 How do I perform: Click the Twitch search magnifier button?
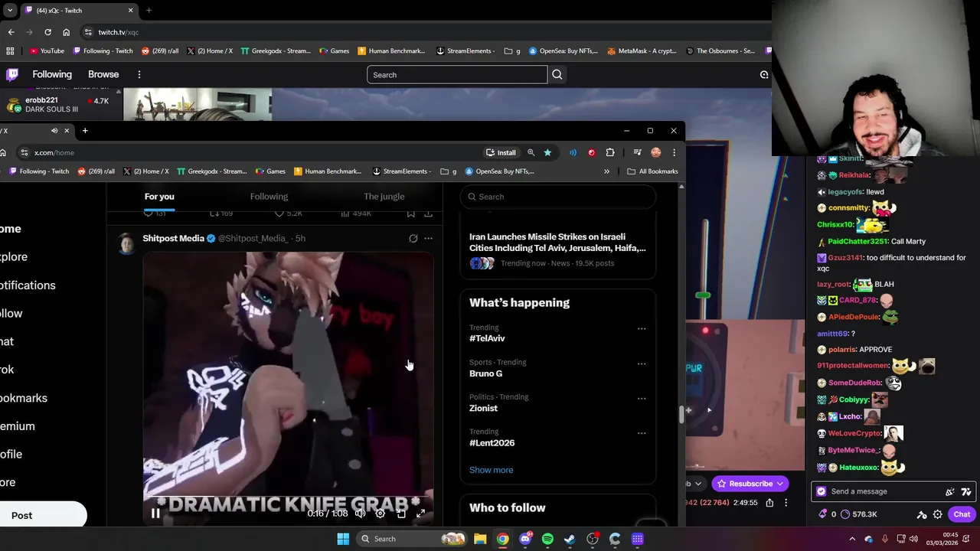coord(557,74)
